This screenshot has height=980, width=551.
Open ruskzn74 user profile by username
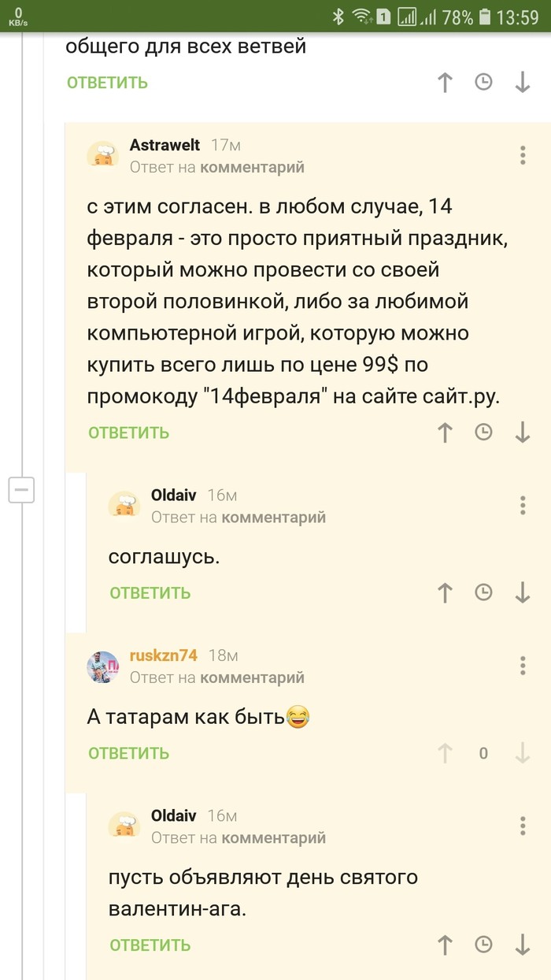coord(163,655)
